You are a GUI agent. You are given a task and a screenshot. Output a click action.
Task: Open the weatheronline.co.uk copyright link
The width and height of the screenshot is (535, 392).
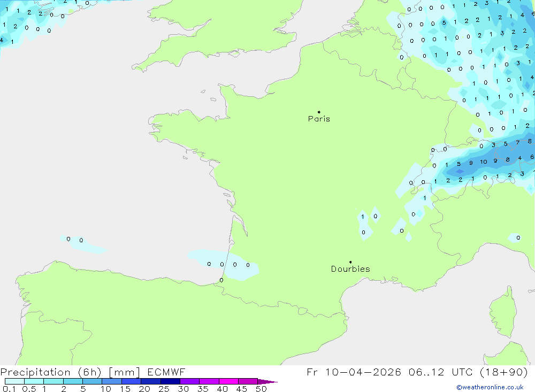click(490, 387)
